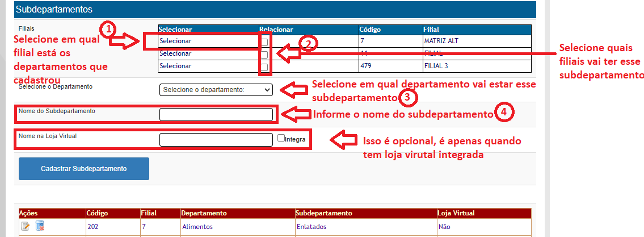Check Relacionar box for FILIAL 3
This screenshot has width=644, height=237.
(264, 68)
